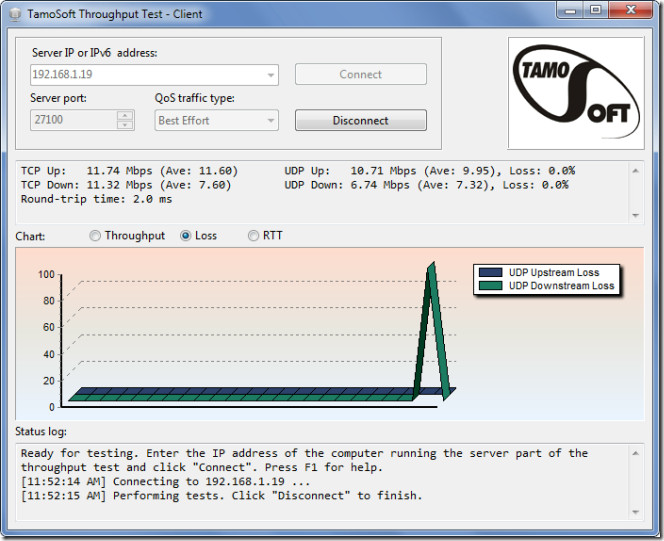Click the Server IP field showing 192.168.1.19
The width and height of the screenshot is (664, 541).
[x=154, y=75]
